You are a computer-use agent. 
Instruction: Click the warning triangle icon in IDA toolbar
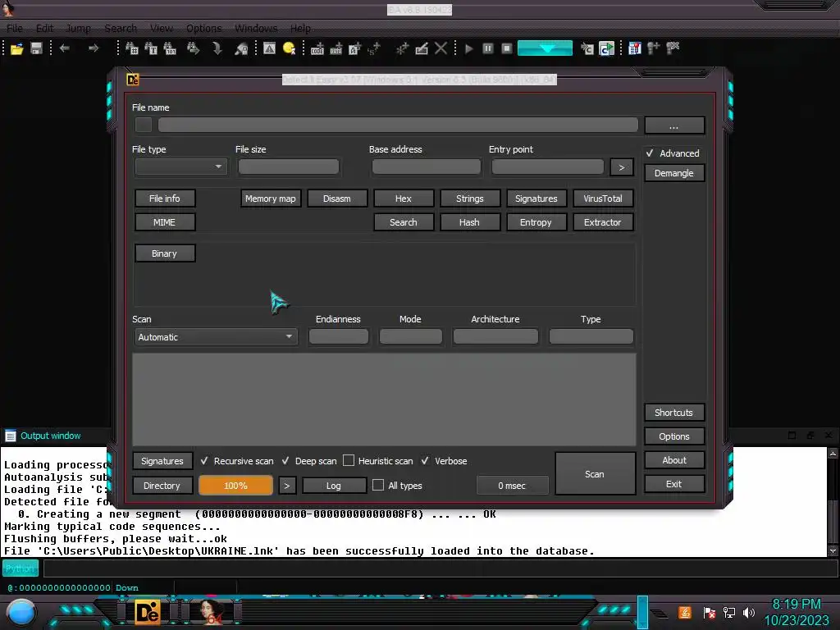pyautogui.click(x=269, y=48)
